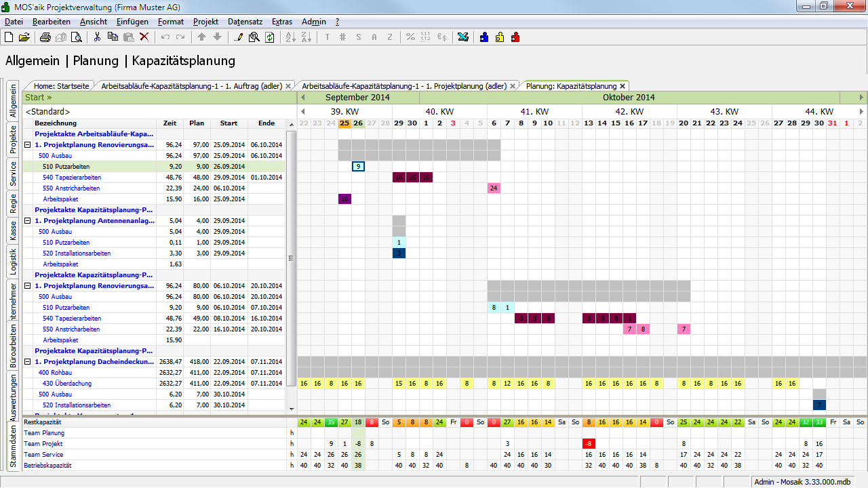Screen dimensions: 868x488
Task: Click the blue puzzle piece icon
Action: coord(484,37)
